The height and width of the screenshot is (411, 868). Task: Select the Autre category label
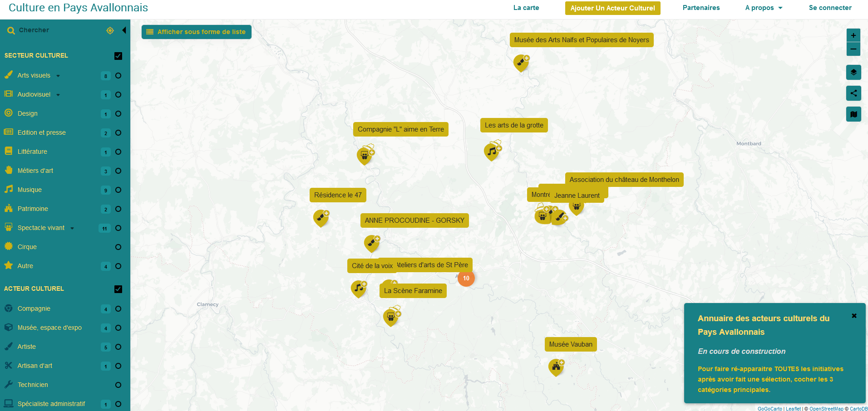coord(25,266)
